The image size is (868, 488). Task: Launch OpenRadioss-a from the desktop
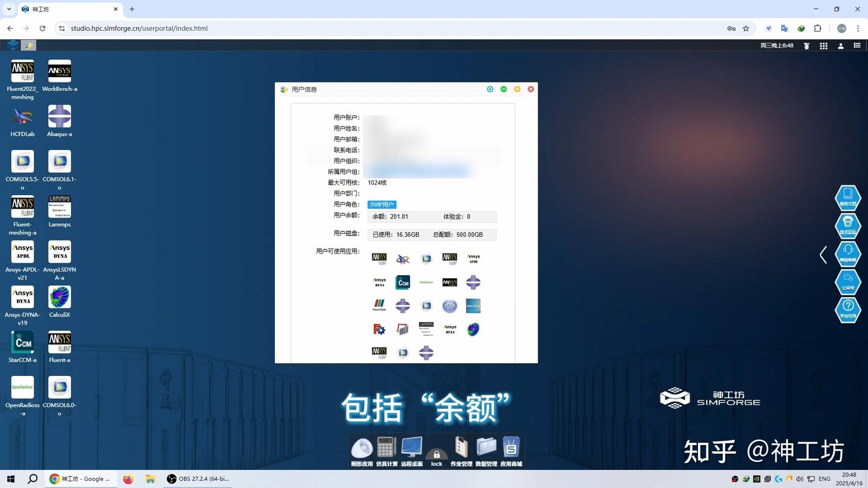click(22, 387)
